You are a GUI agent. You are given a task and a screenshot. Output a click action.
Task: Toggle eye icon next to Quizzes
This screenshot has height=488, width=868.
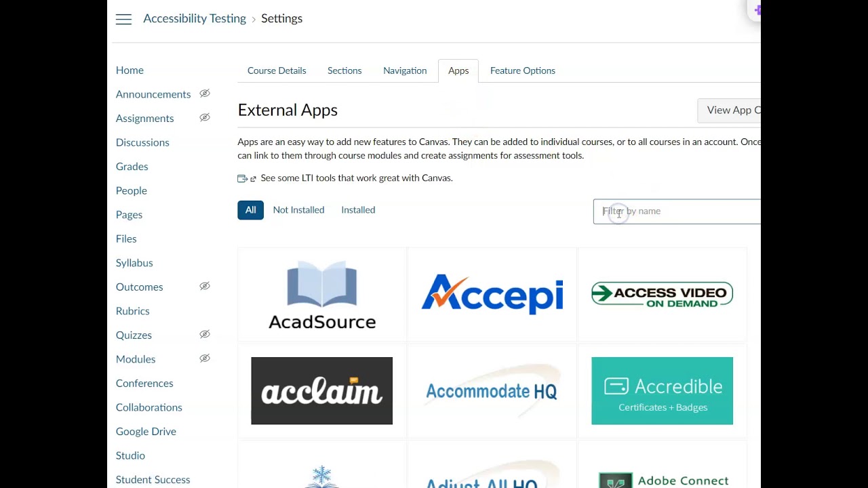coord(205,335)
